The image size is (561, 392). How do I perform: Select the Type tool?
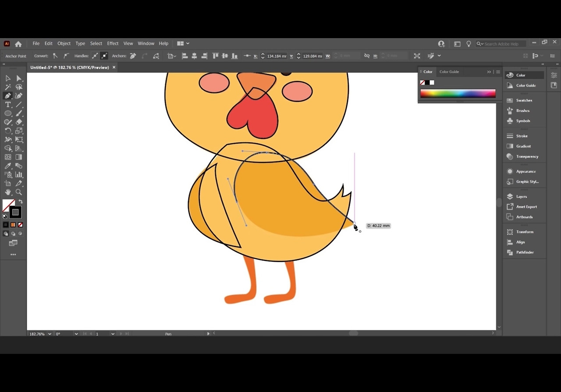(8, 104)
